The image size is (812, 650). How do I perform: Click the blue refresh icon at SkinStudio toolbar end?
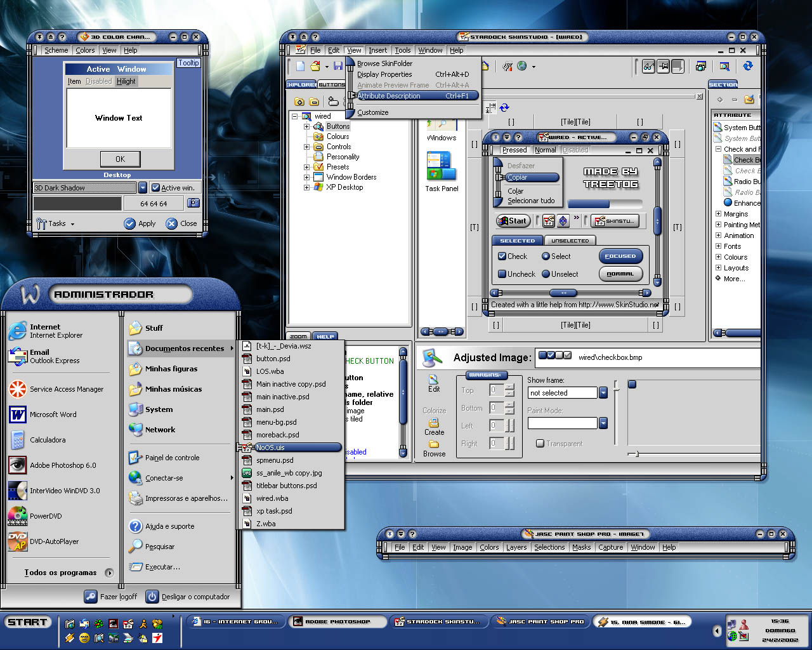click(x=748, y=66)
